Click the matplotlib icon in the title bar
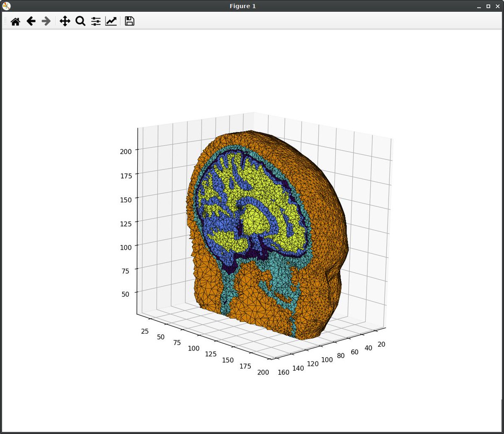This screenshot has height=434, width=504. tap(6, 6)
